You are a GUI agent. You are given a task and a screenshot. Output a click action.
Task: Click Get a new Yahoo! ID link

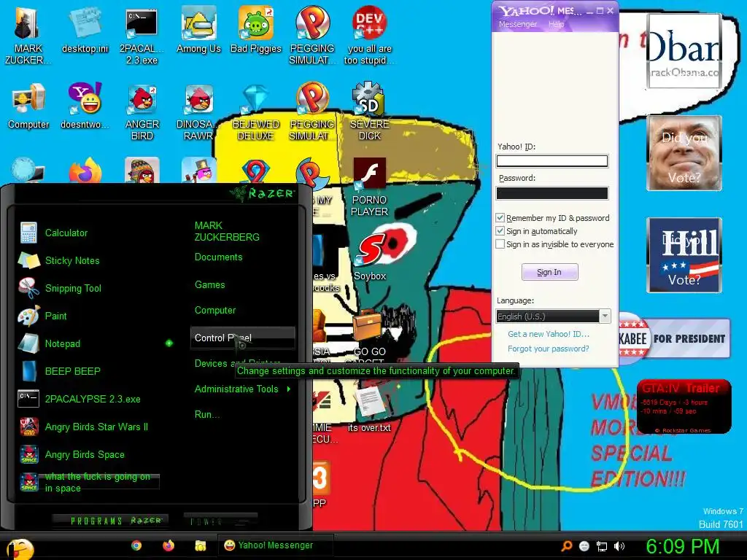pos(549,334)
